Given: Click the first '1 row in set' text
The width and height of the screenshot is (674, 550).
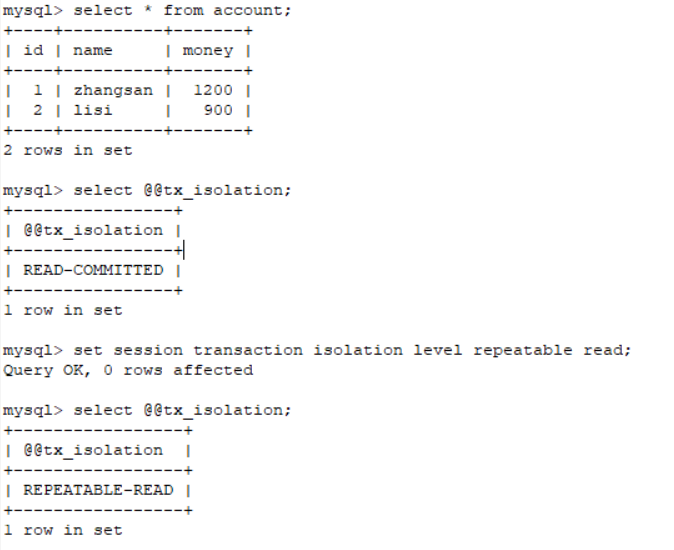Looking at the screenshot, I should [x=63, y=310].
